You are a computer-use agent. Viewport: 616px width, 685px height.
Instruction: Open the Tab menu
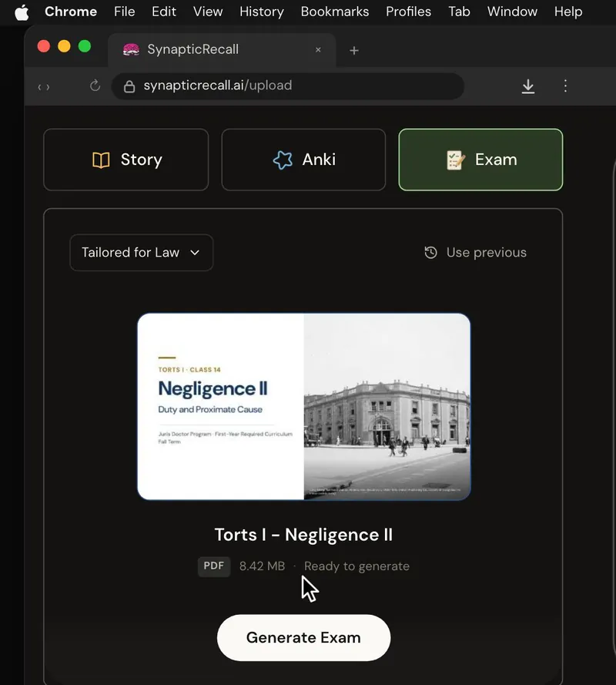(459, 12)
